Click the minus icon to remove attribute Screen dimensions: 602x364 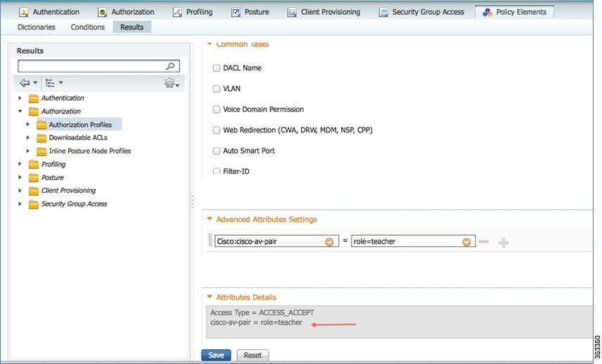tap(484, 241)
